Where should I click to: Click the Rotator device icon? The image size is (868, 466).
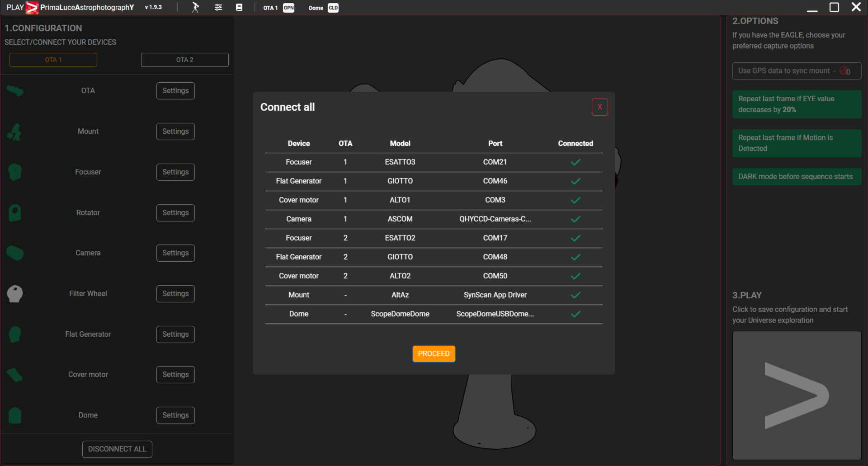[x=15, y=212]
